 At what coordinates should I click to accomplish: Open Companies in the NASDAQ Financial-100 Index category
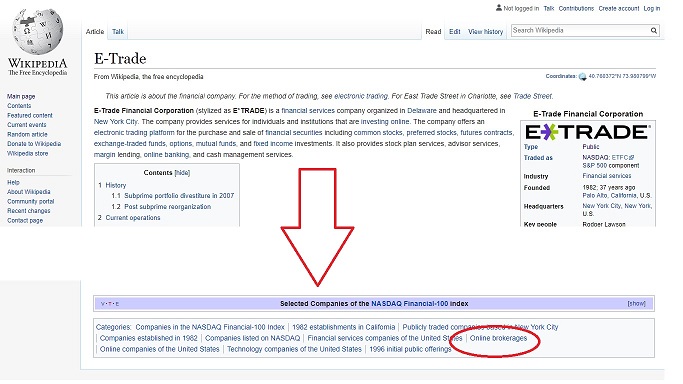click(210, 327)
